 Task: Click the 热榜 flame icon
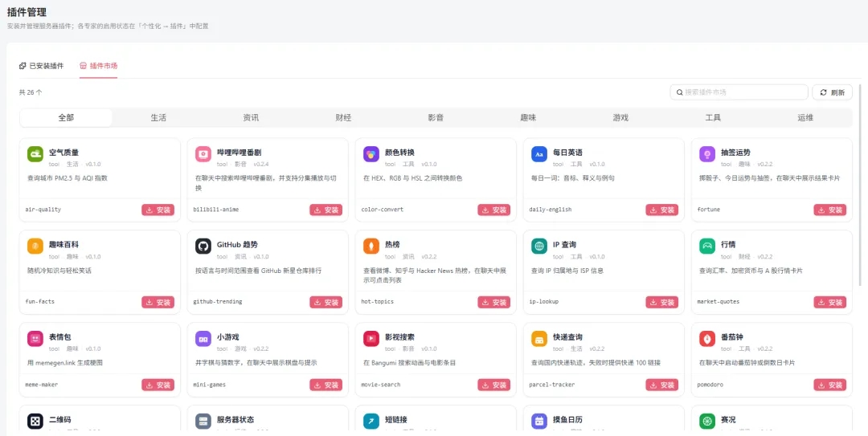[371, 247]
